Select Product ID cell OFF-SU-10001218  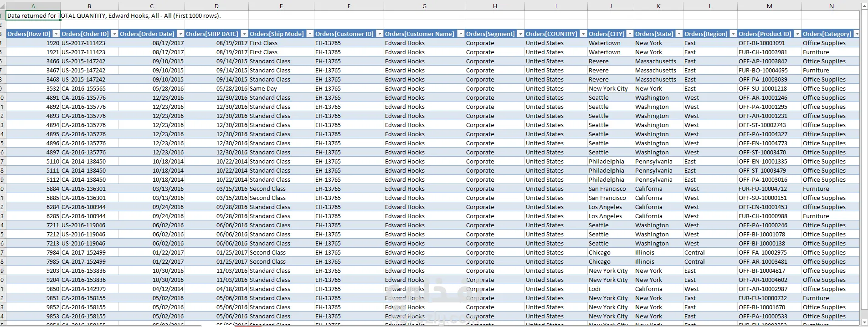click(x=770, y=88)
